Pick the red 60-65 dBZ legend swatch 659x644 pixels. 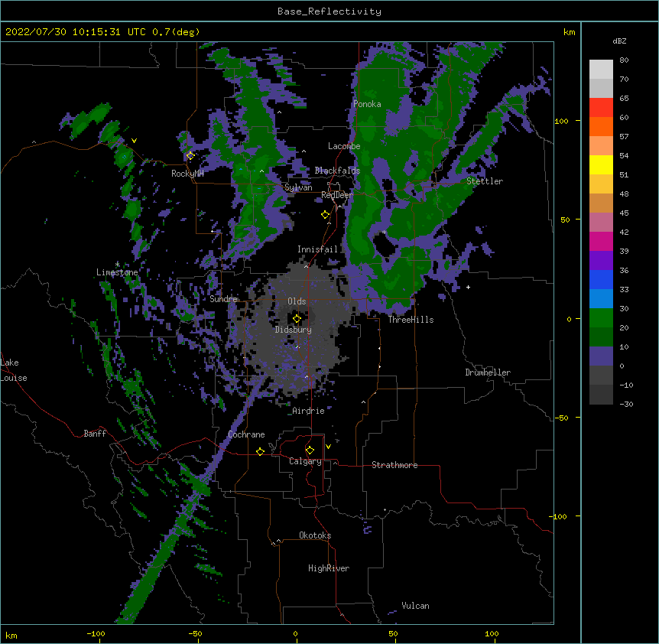pos(601,108)
